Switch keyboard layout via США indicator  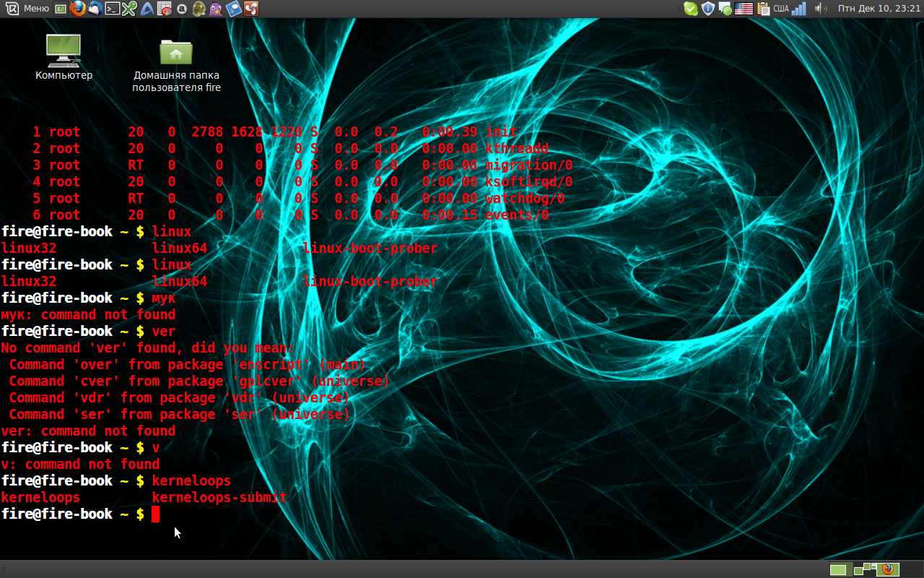point(781,9)
